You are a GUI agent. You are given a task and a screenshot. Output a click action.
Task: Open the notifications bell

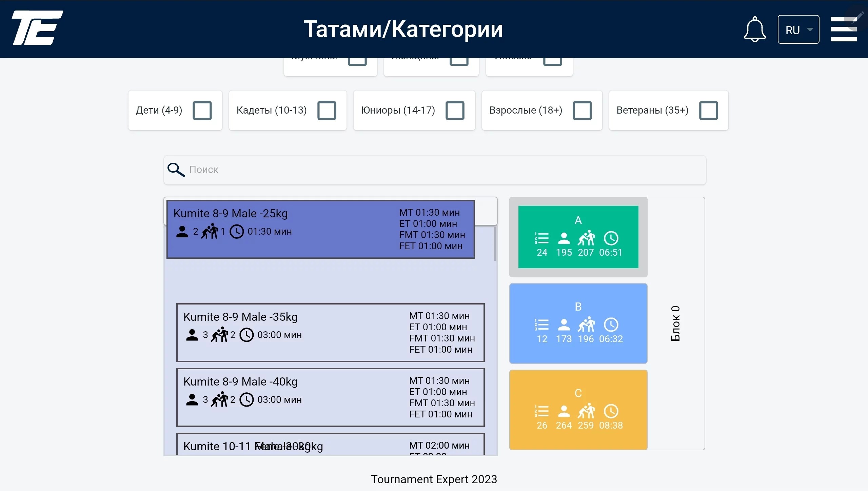point(754,29)
